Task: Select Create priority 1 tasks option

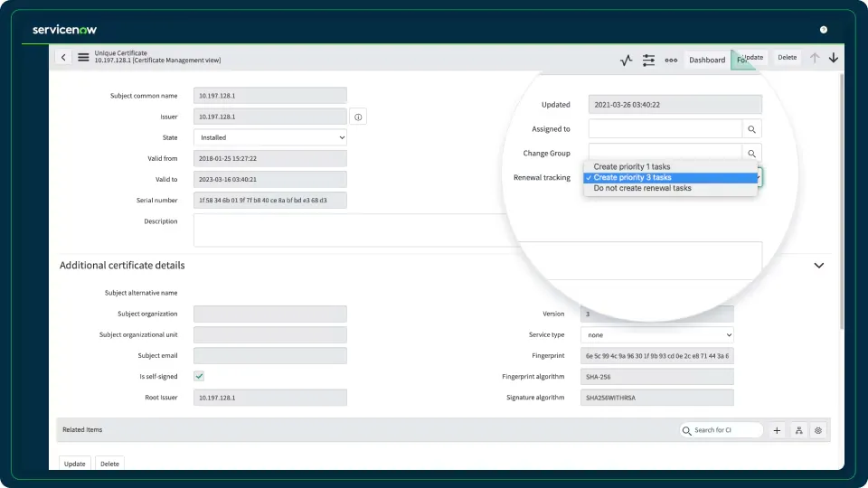Action: click(x=631, y=167)
